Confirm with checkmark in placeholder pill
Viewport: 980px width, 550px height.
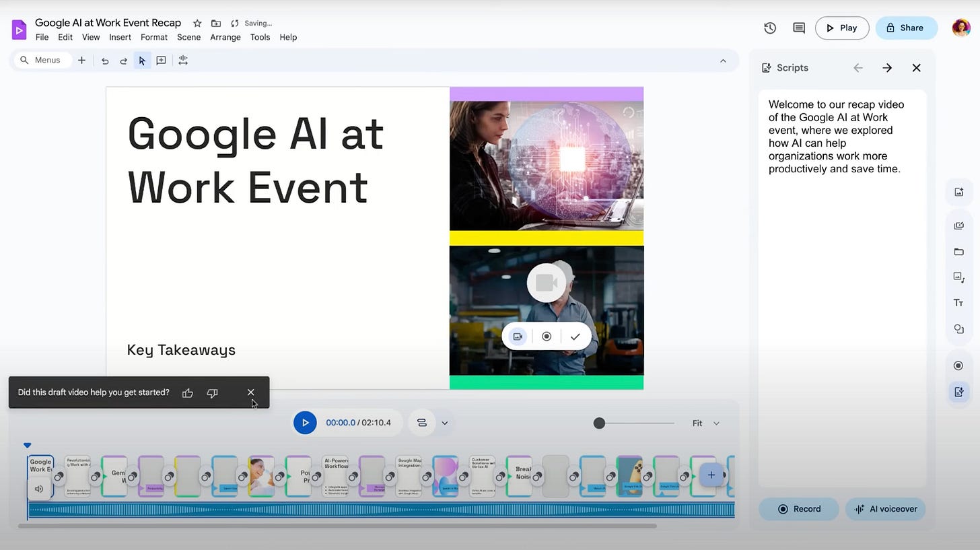point(575,337)
